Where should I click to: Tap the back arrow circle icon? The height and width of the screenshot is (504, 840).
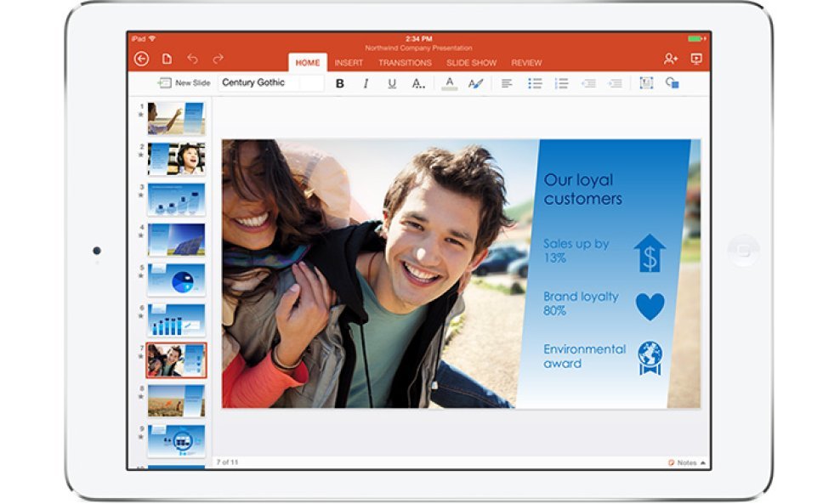[x=141, y=59]
